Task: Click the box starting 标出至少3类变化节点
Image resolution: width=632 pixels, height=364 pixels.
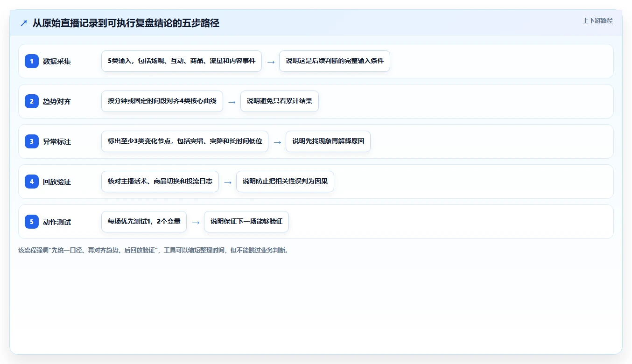Action: pyautogui.click(x=185, y=141)
